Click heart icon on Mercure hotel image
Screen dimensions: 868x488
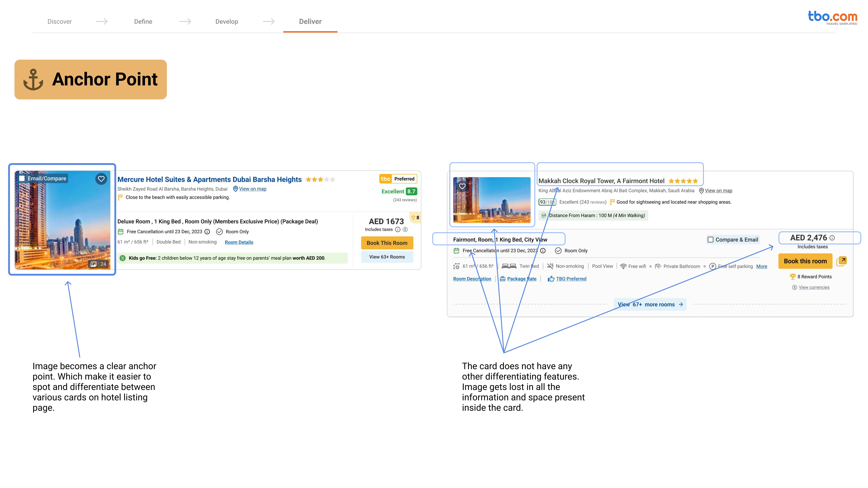(x=101, y=179)
